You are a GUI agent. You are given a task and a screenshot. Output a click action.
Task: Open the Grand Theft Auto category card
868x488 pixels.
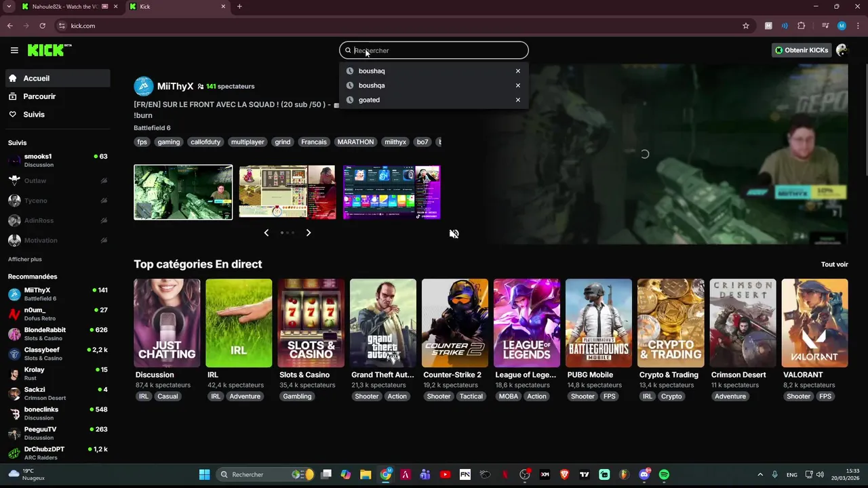pos(382,323)
